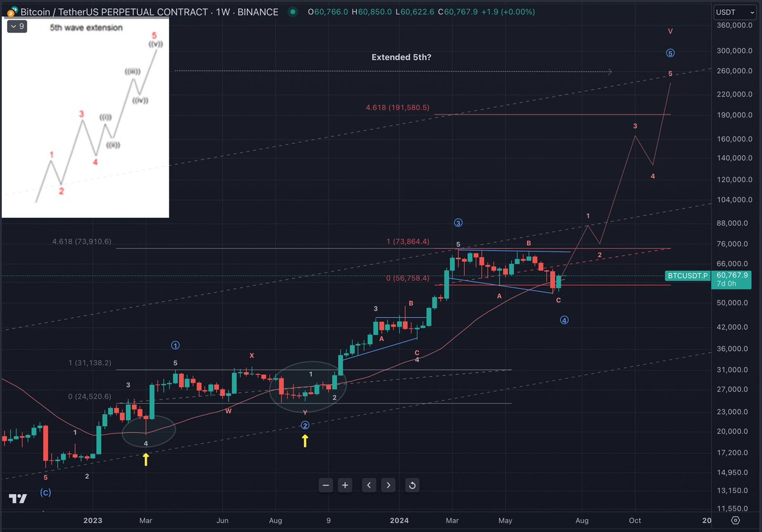This screenshot has height=532, width=762.
Task: Click current price 60,767.9 on scale
Action: (x=731, y=276)
